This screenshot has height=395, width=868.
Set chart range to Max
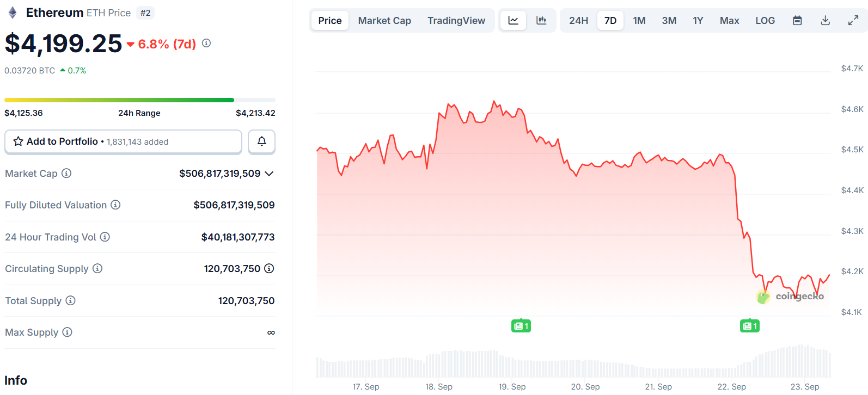[730, 21]
